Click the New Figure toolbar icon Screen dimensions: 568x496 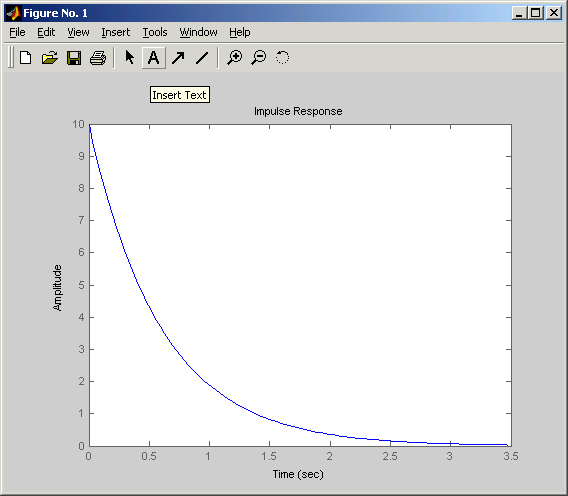coord(25,58)
